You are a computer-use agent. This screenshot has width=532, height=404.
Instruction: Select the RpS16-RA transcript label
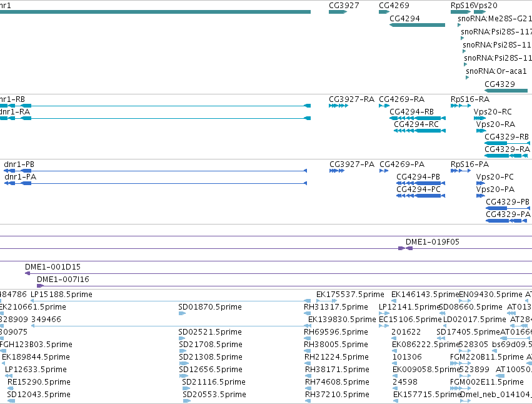(470, 99)
